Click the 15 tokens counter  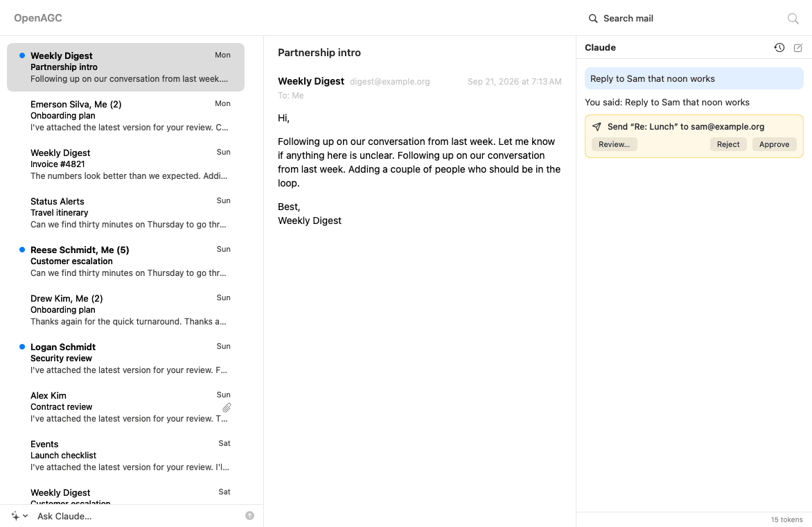click(786, 520)
